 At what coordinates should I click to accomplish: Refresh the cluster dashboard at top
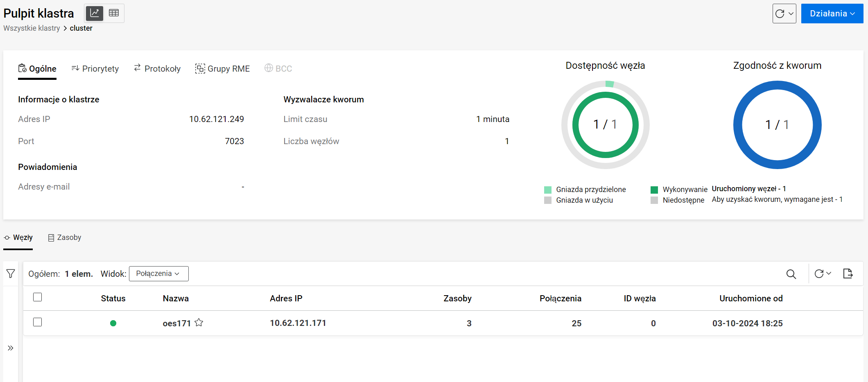[780, 14]
